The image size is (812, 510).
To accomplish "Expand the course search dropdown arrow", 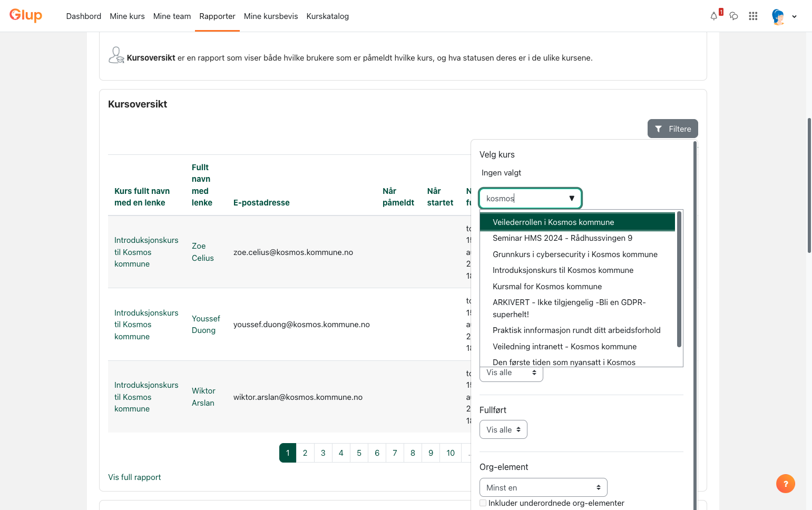I will (x=572, y=199).
